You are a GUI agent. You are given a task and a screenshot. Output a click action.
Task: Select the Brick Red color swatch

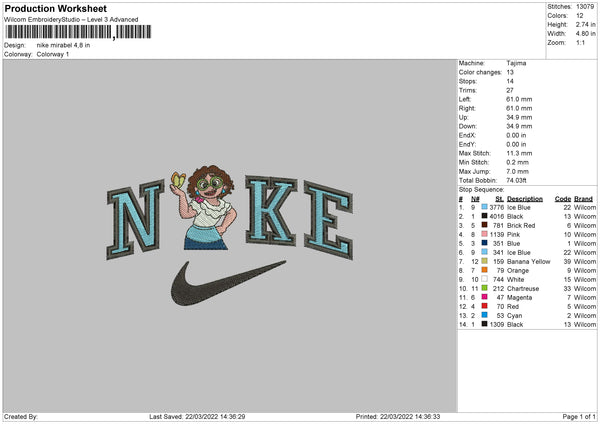click(484, 225)
